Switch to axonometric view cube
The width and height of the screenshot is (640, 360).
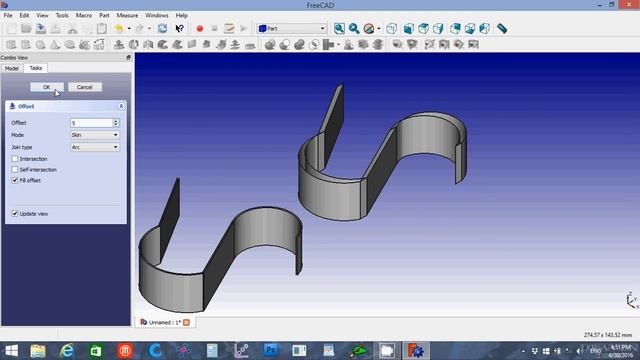pos(391,29)
